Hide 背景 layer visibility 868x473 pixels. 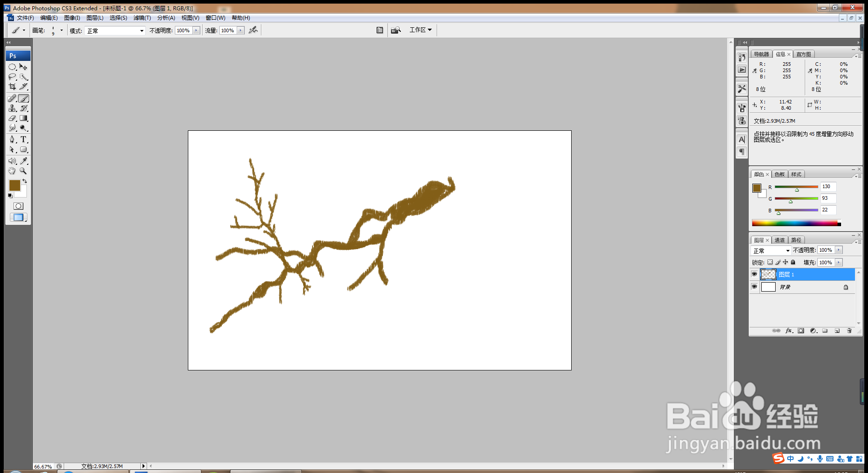point(754,287)
